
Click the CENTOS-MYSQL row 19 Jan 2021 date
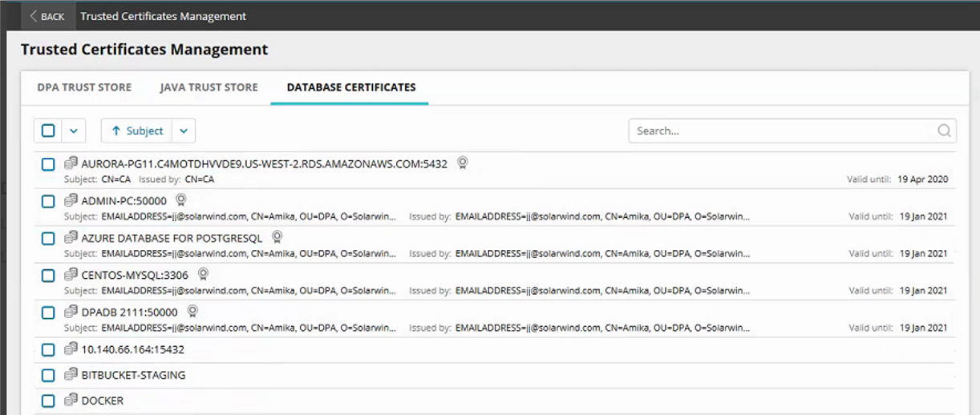pos(923,291)
